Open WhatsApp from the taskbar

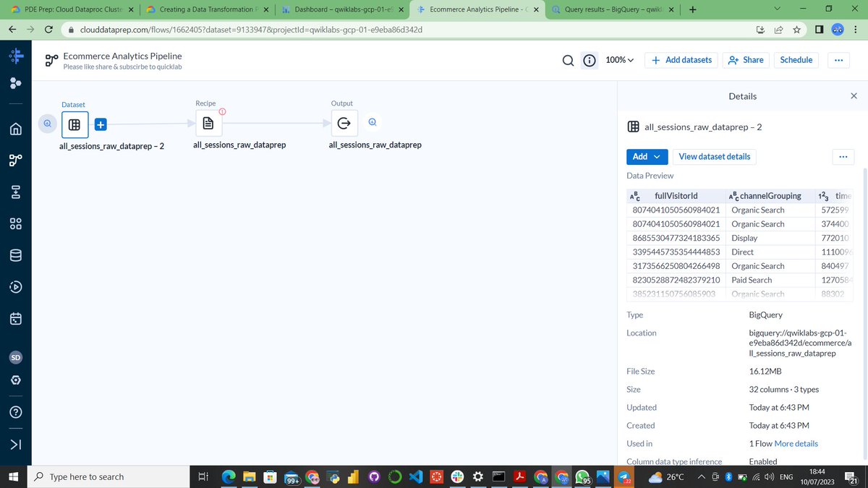click(x=582, y=477)
